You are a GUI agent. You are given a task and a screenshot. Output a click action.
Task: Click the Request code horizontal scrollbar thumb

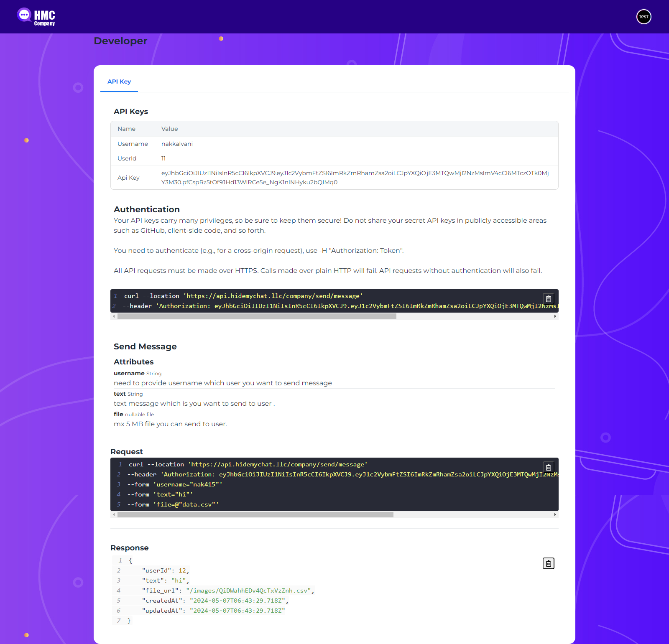[255, 515]
